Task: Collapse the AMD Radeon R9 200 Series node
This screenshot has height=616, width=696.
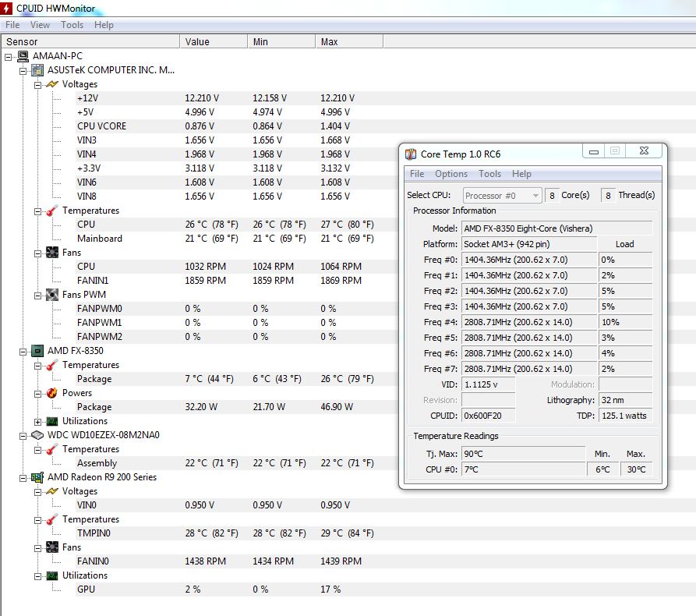Action: click(x=23, y=478)
